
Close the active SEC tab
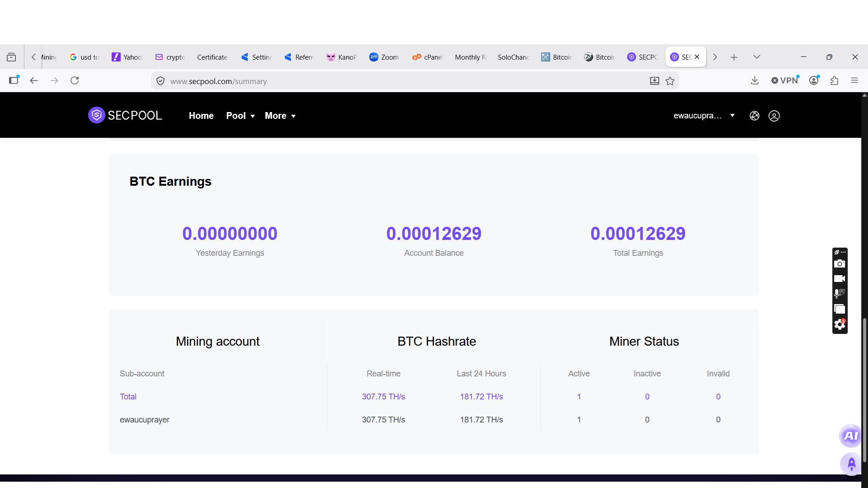tap(697, 57)
